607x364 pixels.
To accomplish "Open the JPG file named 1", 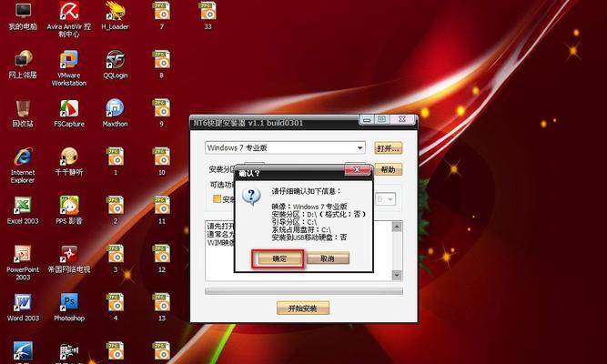I will (x=116, y=161).
